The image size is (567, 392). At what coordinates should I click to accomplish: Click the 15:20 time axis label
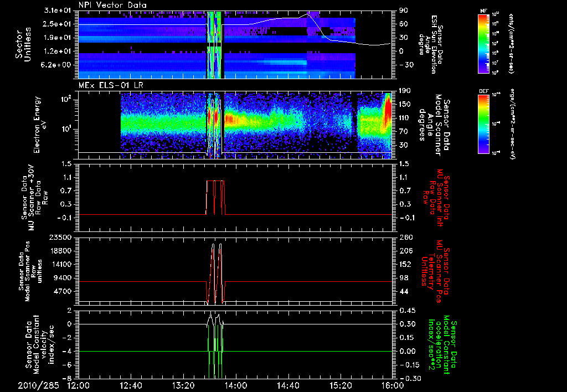341,385
